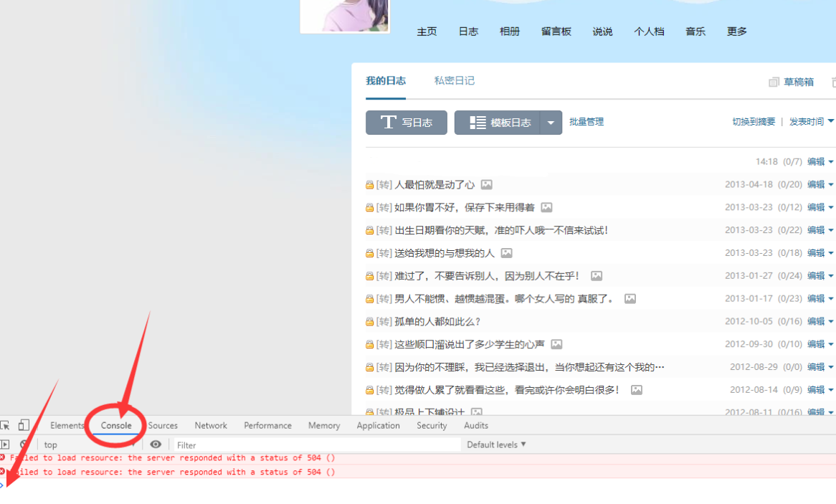Switch to the Network tab in DevTools

pos(210,425)
